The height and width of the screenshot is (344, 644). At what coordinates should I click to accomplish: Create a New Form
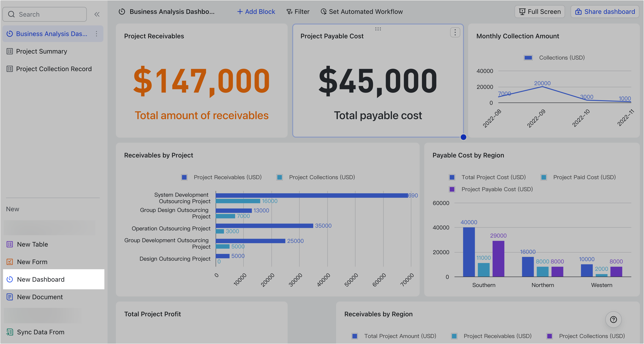tap(32, 262)
